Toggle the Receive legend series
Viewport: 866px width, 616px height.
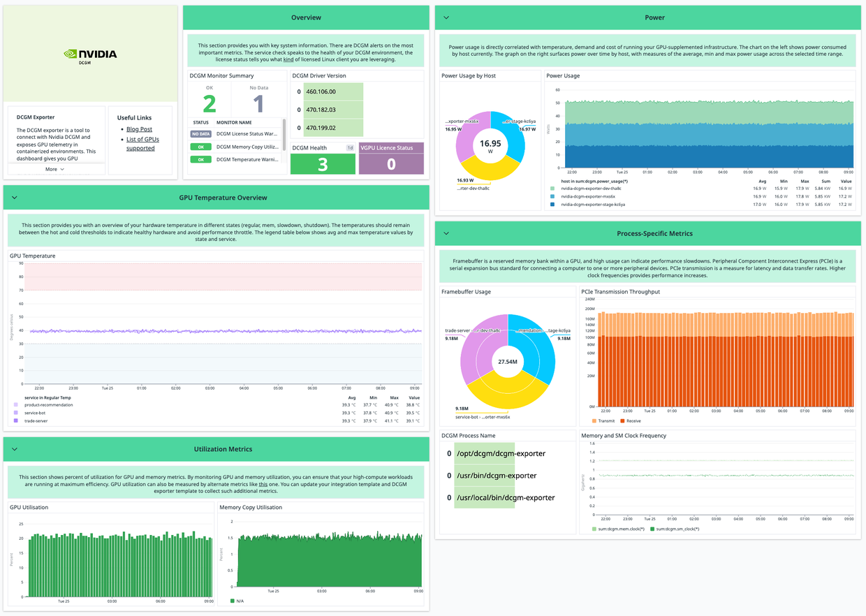[633, 421]
